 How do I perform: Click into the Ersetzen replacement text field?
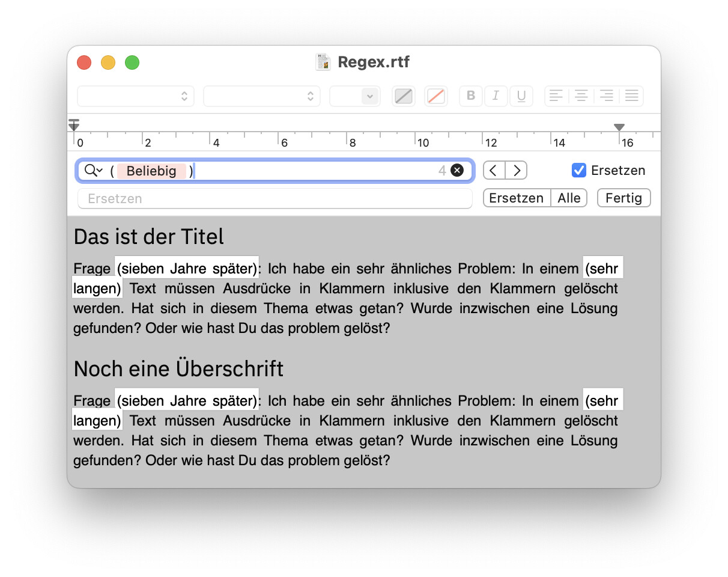(275, 199)
